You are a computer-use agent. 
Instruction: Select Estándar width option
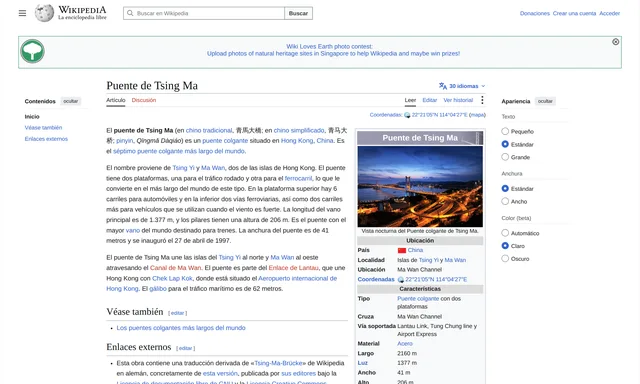[x=505, y=189]
